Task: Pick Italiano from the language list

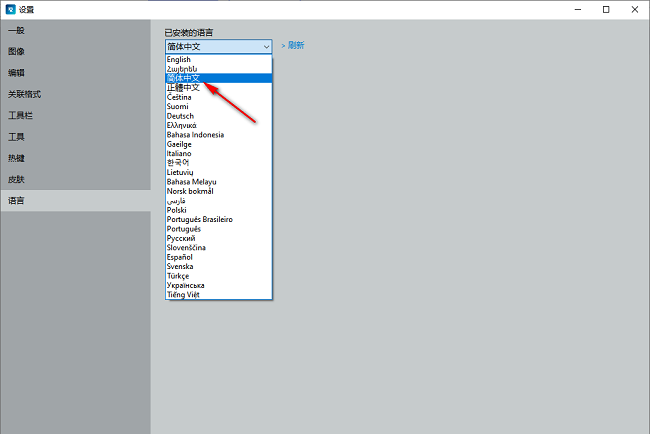Action: 218,153
